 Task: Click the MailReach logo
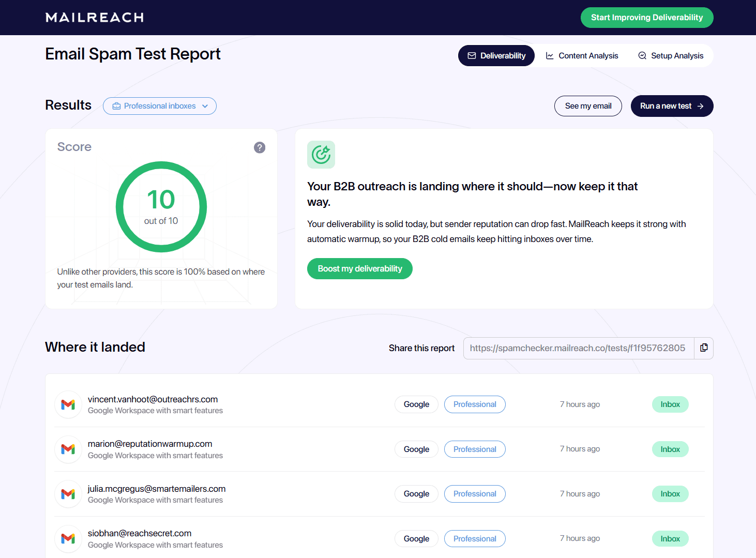click(x=95, y=18)
